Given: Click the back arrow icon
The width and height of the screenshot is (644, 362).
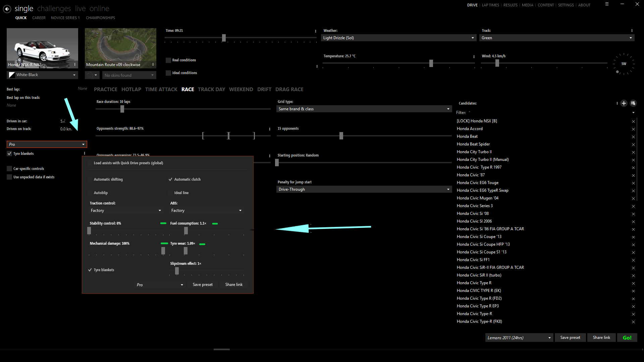Looking at the screenshot, I should (x=7, y=9).
